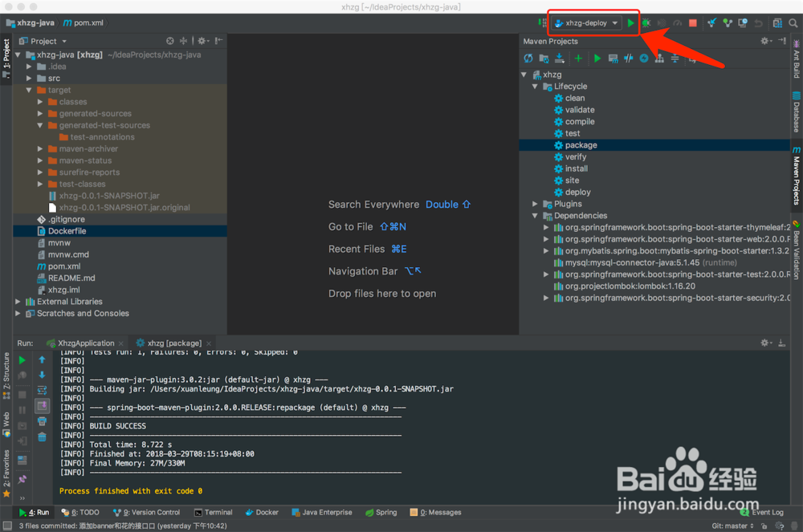Stop the running process with red square
803x532 pixels.
tap(693, 23)
